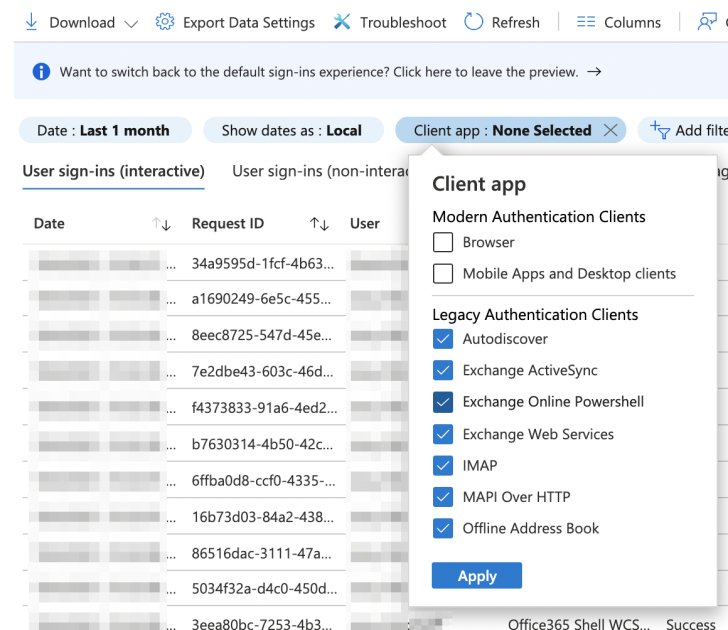Open request 5034f32a-d4c0-450d row
The image size is (728, 630).
[265, 589]
